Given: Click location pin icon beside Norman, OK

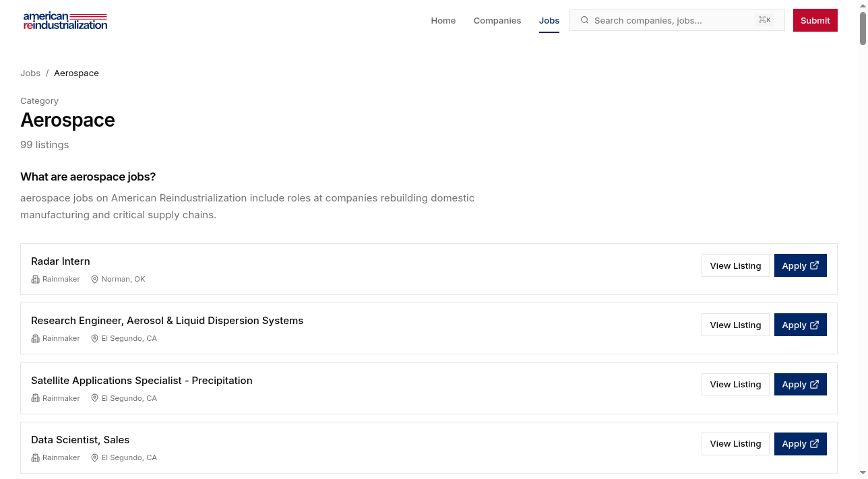Looking at the screenshot, I should coord(95,279).
